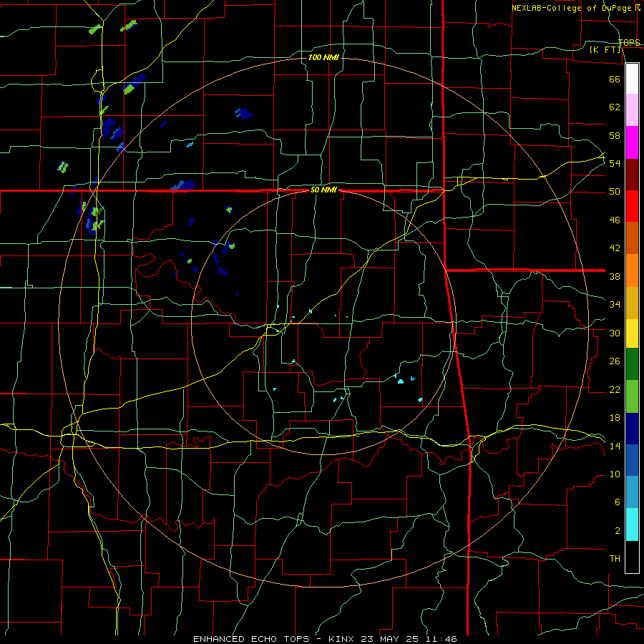Pick the light blue legend color band

tap(632, 492)
